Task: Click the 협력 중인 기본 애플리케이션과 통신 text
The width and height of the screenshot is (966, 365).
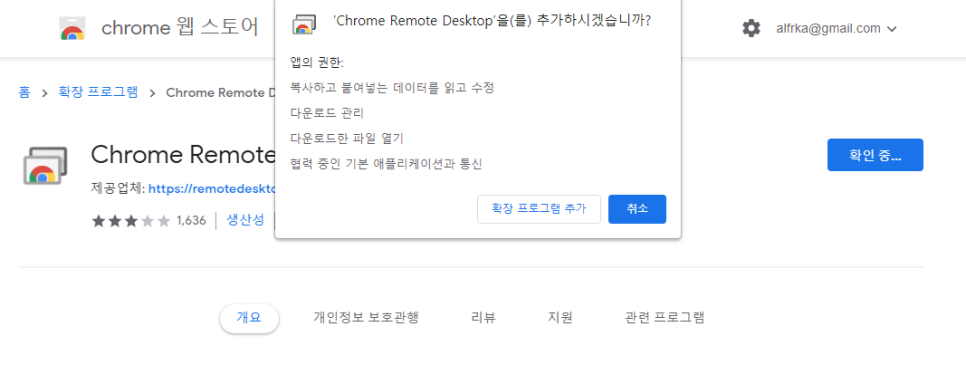Action: pyautogui.click(x=386, y=163)
